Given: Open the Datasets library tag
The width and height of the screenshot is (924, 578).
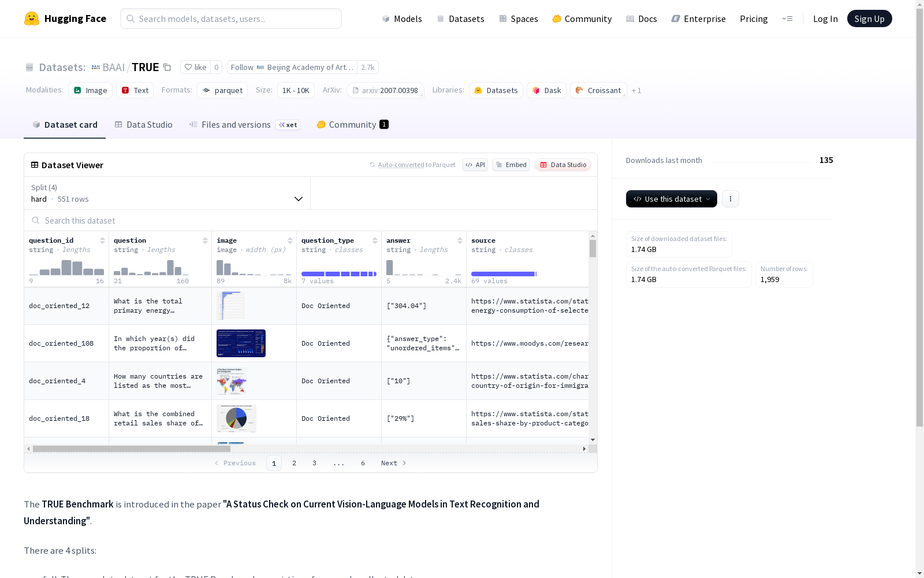Looking at the screenshot, I should 496,90.
